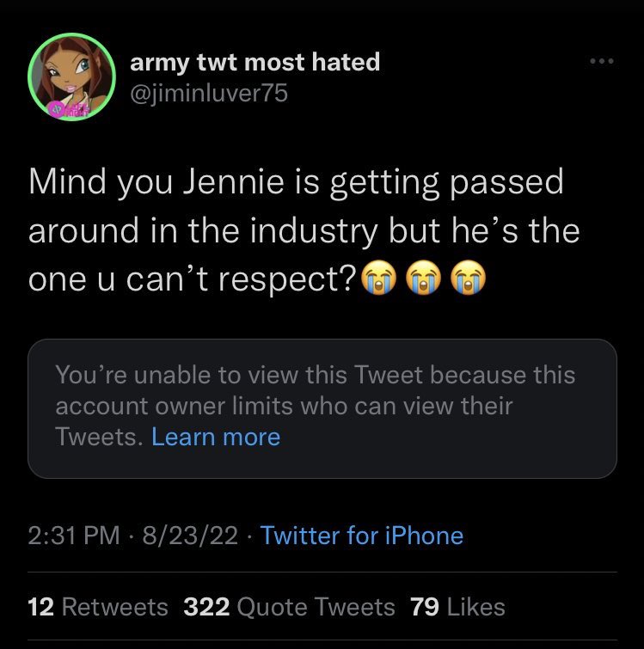Tap the tweet text mentioning Jennie
Screen dimensions: 644x649
[x=304, y=230]
